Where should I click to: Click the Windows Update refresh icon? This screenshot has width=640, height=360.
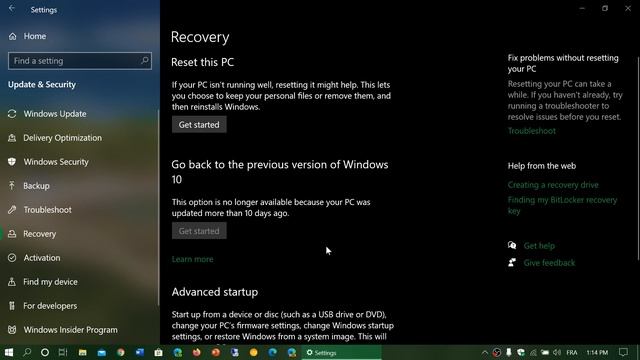(12, 114)
